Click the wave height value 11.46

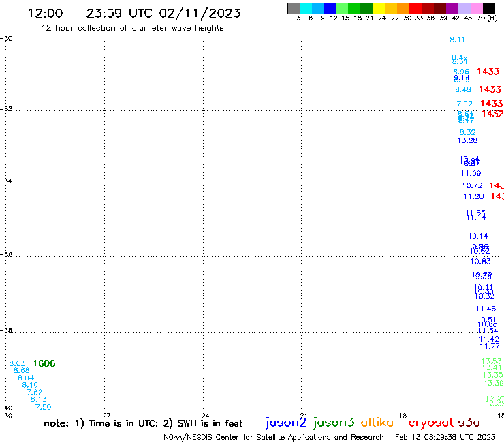click(486, 309)
